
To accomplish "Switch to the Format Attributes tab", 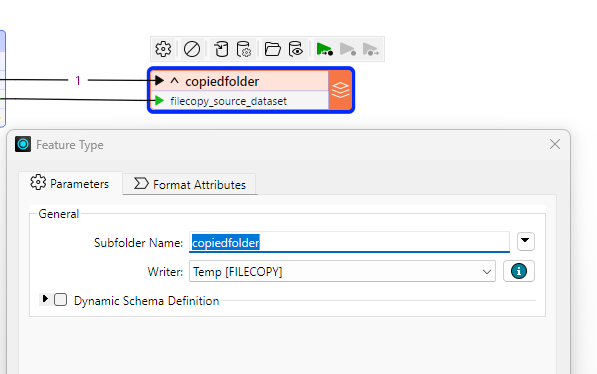I will click(190, 184).
